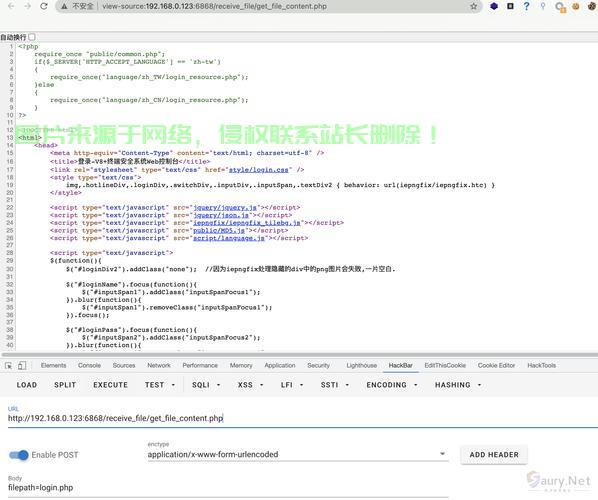The width and height of the screenshot is (598, 500).
Task: Switch to the Lighthouse tab
Action: [362, 365]
